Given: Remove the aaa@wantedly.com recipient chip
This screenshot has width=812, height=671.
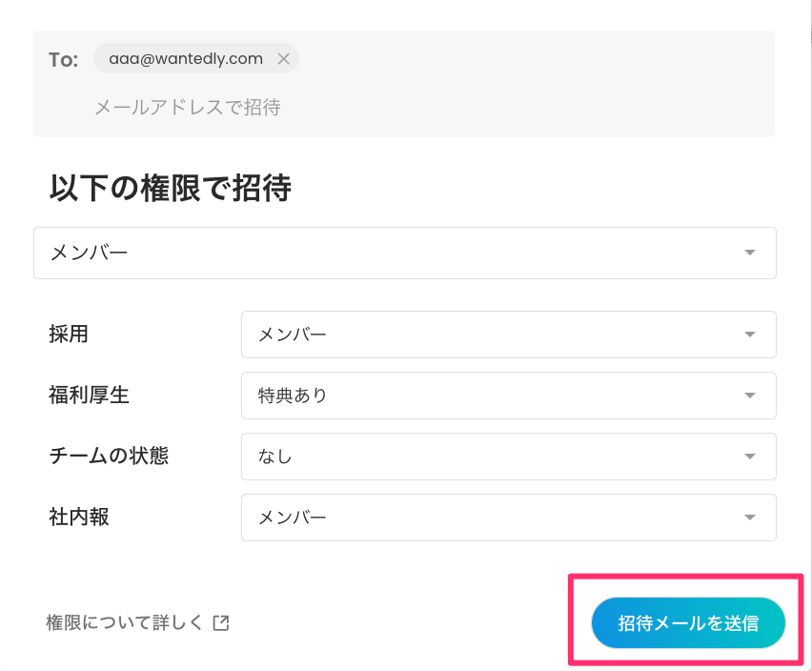Looking at the screenshot, I should (283, 59).
